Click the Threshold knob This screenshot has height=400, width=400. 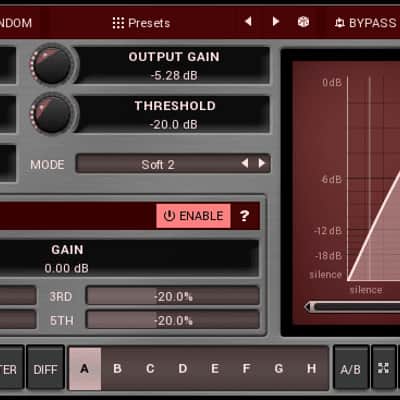coord(52,113)
